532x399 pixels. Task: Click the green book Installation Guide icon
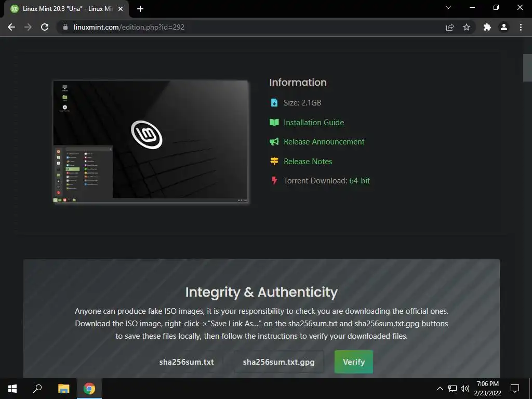274,122
